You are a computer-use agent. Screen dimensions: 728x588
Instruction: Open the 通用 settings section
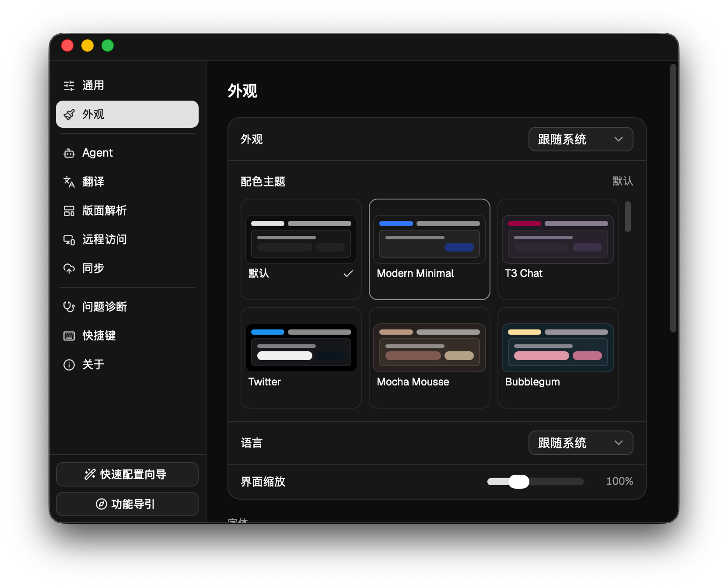coord(127,86)
